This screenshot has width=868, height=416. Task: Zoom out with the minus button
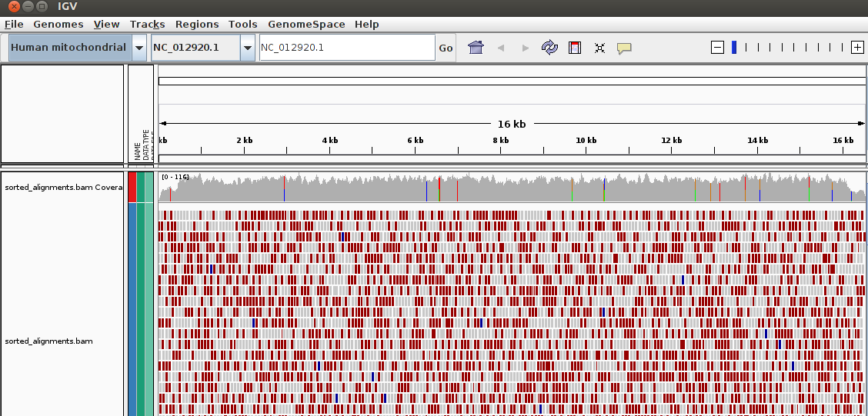[x=717, y=48]
